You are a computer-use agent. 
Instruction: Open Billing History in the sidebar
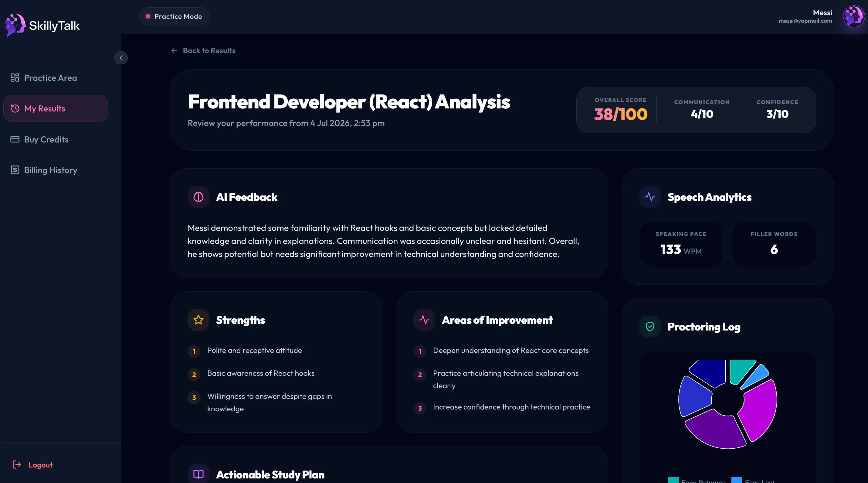click(56, 170)
